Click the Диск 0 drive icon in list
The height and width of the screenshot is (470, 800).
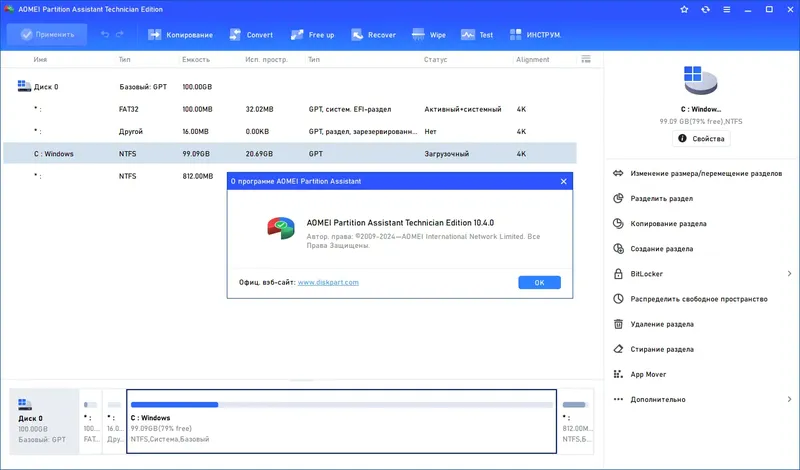tap(24, 86)
